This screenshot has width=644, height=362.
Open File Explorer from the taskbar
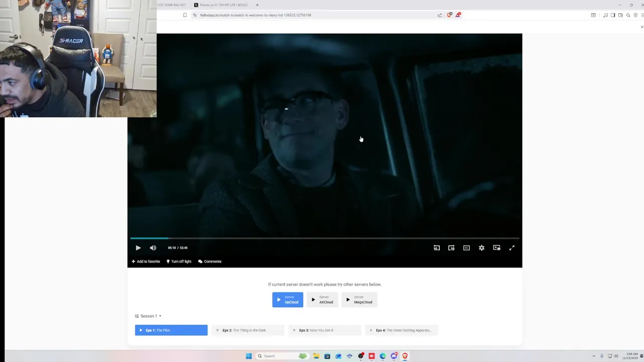tap(316, 356)
